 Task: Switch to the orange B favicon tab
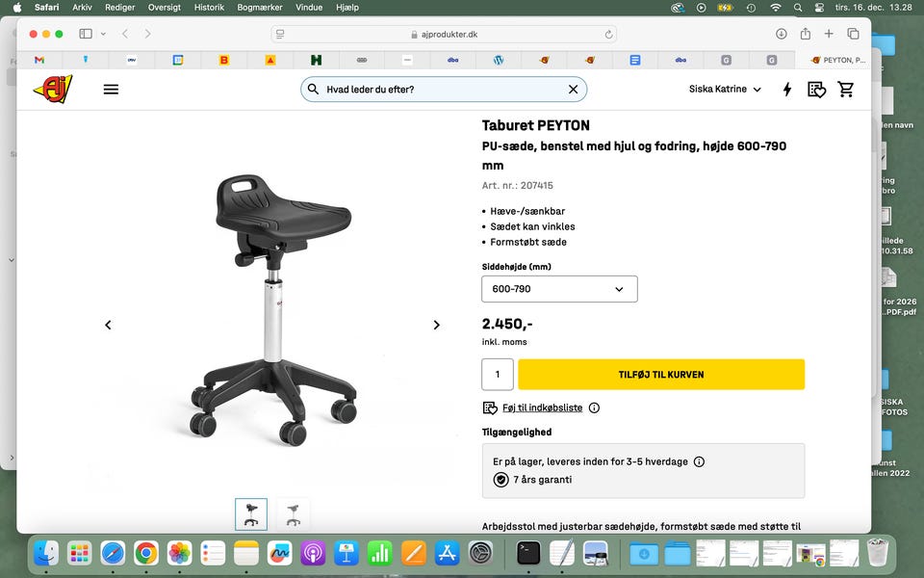[x=224, y=60]
